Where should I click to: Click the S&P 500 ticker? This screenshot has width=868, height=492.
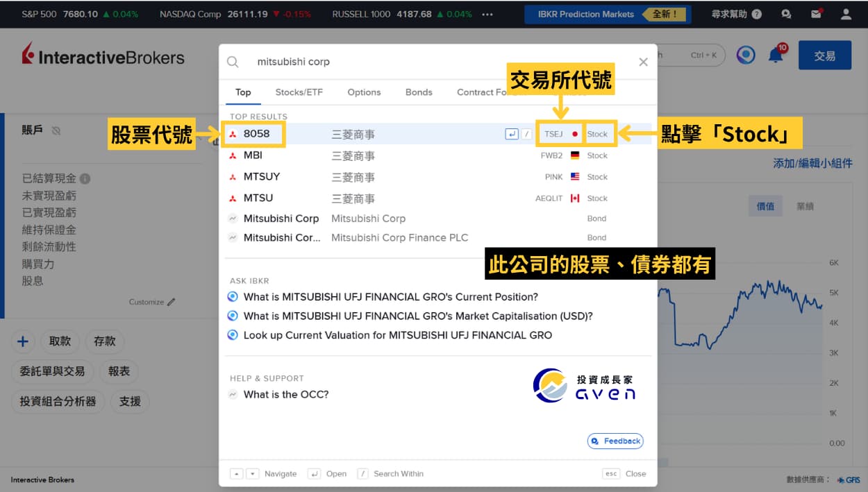point(80,14)
